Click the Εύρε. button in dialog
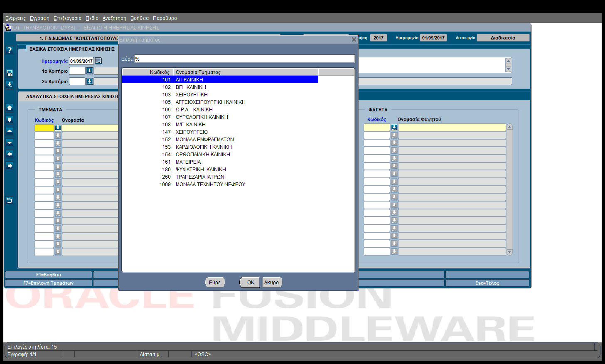The width and height of the screenshot is (605, 364). coord(215,282)
